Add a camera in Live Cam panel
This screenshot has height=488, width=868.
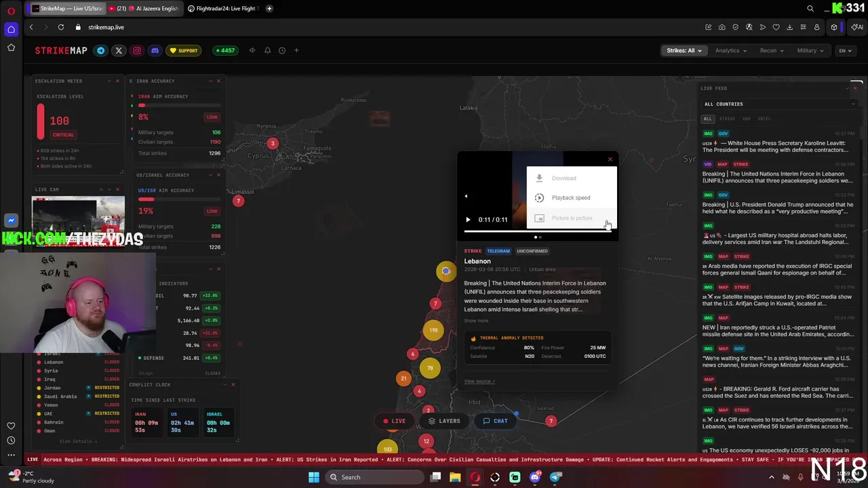click(101, 189)
